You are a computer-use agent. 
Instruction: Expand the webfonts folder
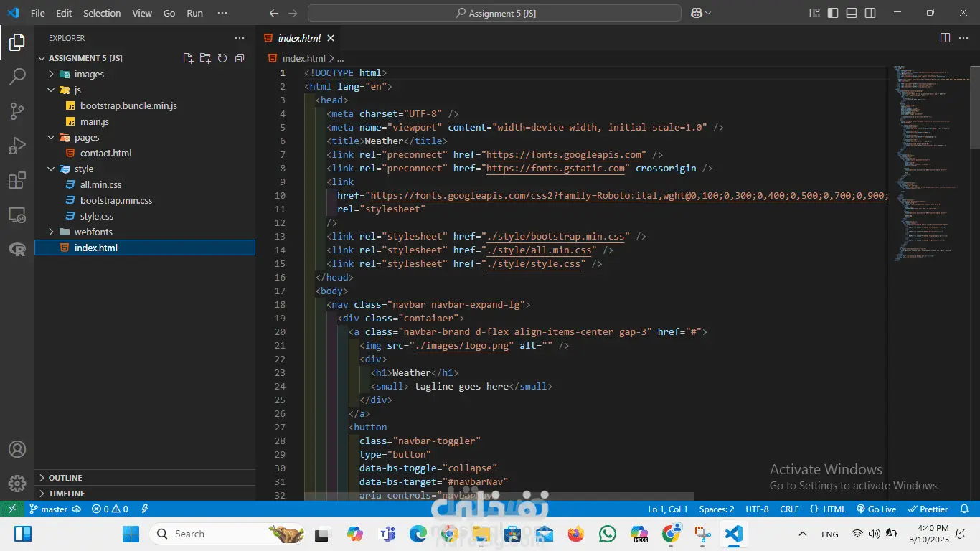(93, 232)
